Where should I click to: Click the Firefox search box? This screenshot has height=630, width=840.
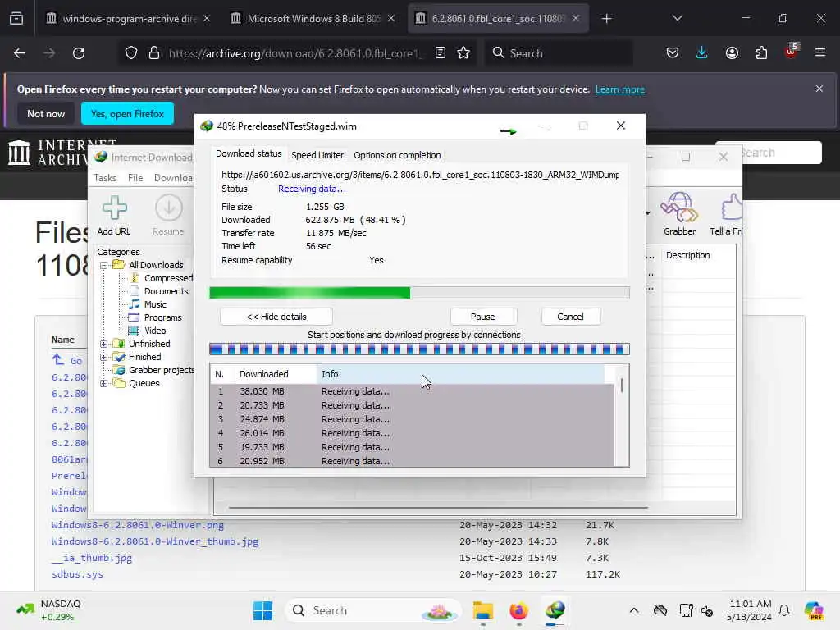tap(559, 53)
